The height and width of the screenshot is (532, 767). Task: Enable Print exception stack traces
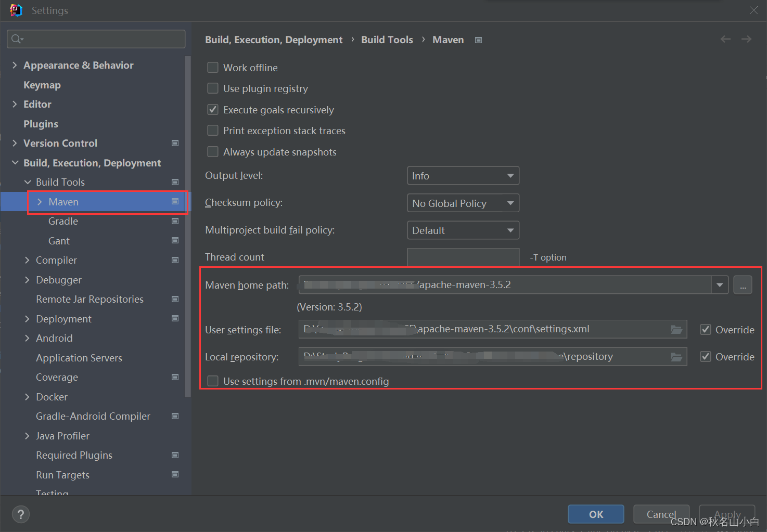[x=213, y=131]
